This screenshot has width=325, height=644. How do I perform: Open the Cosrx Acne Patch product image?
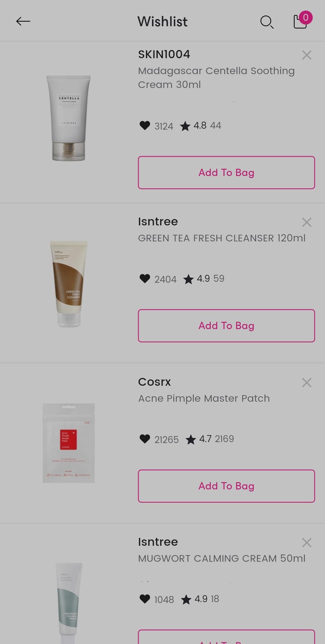(69, 443)
